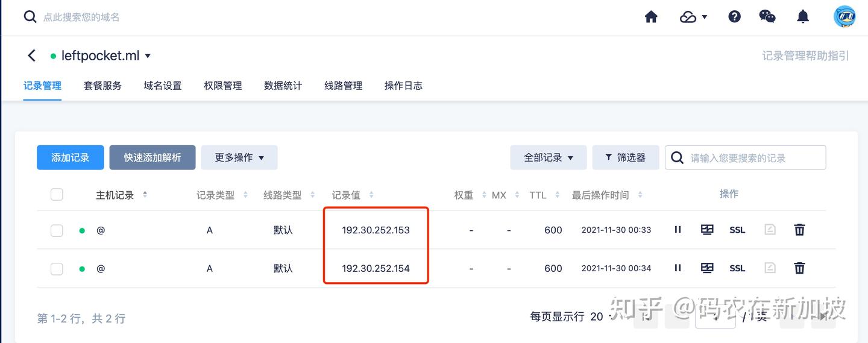Open notifications bell icon
This screenshot has width=868, height=343.
click(x=803, y=17)
